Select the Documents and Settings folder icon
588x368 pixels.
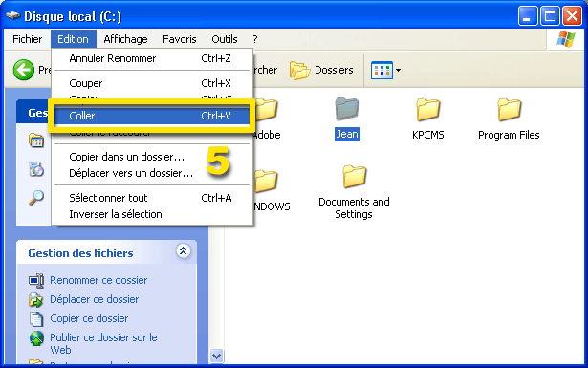pyautogui.click(x=354, y=176)
